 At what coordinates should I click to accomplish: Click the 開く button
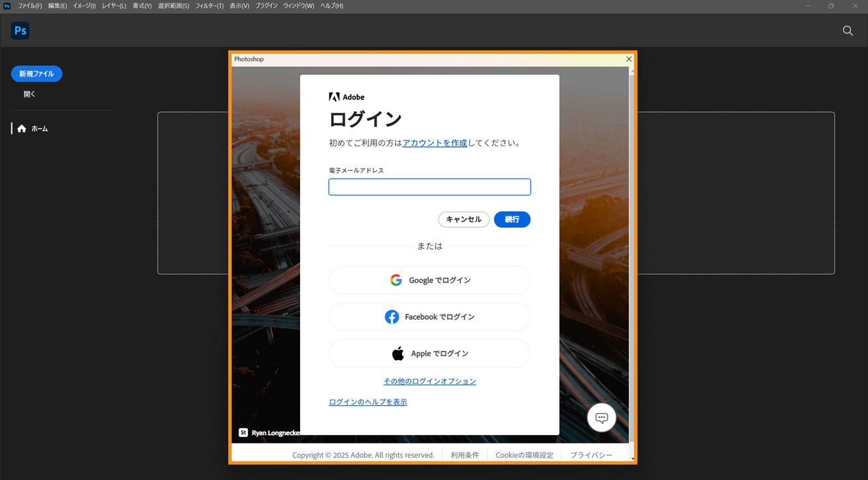pyautogui.click(x=30, y=94)
